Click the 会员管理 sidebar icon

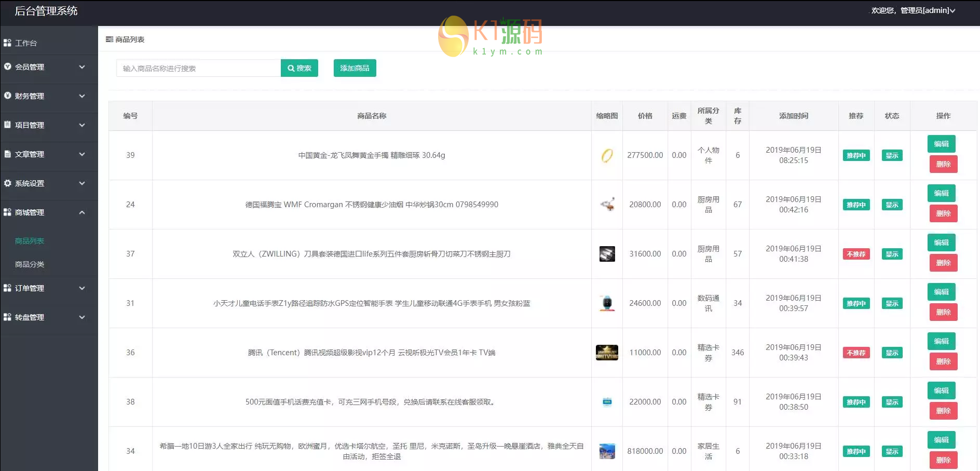coord(7,67)
